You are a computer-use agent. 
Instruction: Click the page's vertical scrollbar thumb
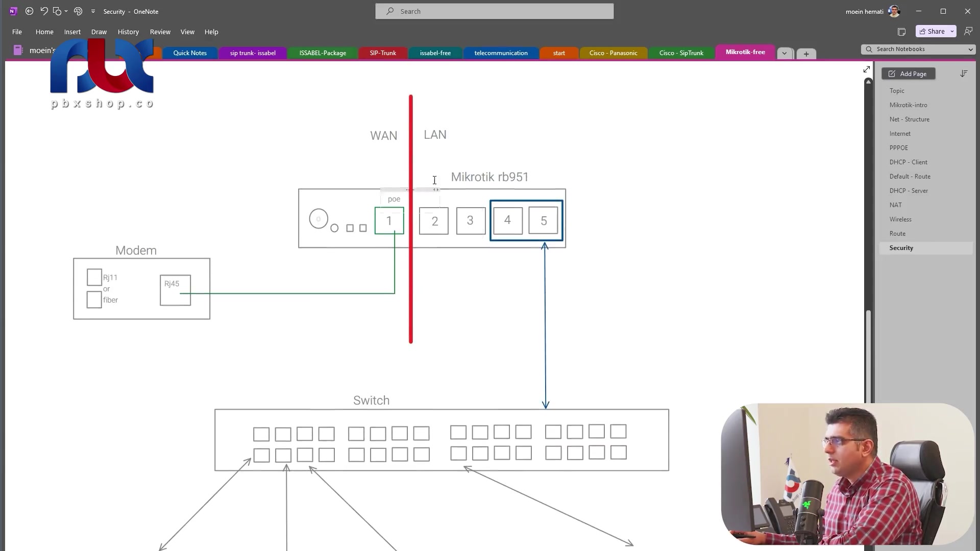(868, 357)
